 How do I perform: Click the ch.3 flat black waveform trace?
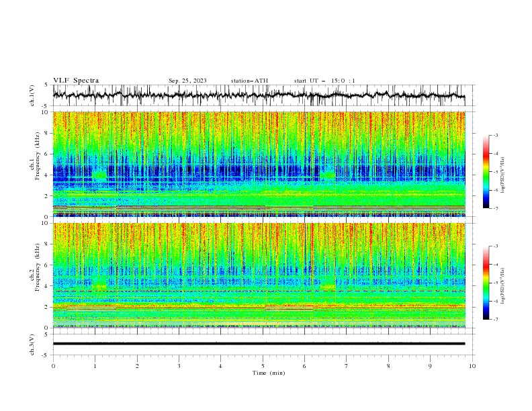(259, 344)
